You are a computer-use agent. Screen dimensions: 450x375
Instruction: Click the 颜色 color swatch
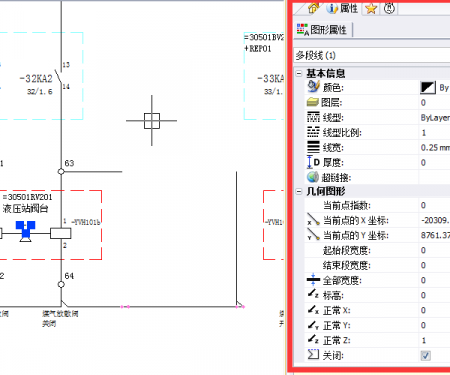pos(428,88)
